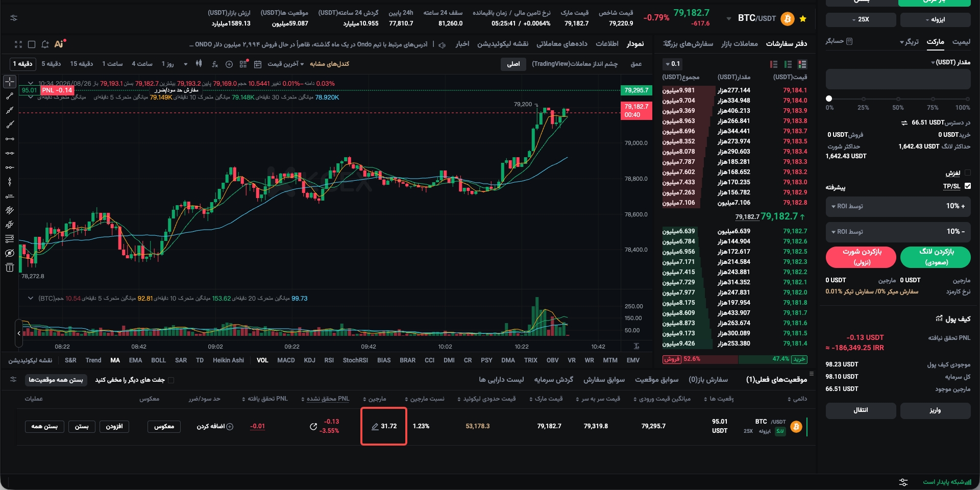Viewport: 980px width, 490px height.
Task: Switch to the MACD indicator tab
Action: [x=286, y=360]
